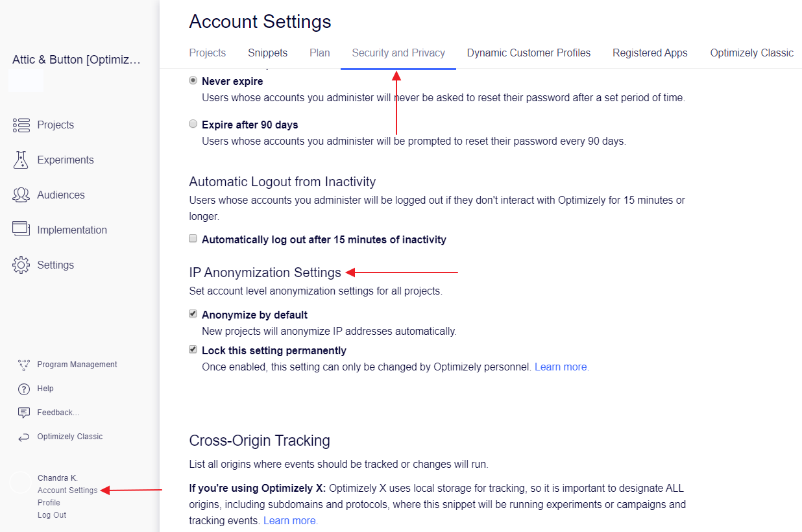Click the Optimizely Classic return arrow icon
Viewport: 802px width, 532px height.
[x=24, y=437]
